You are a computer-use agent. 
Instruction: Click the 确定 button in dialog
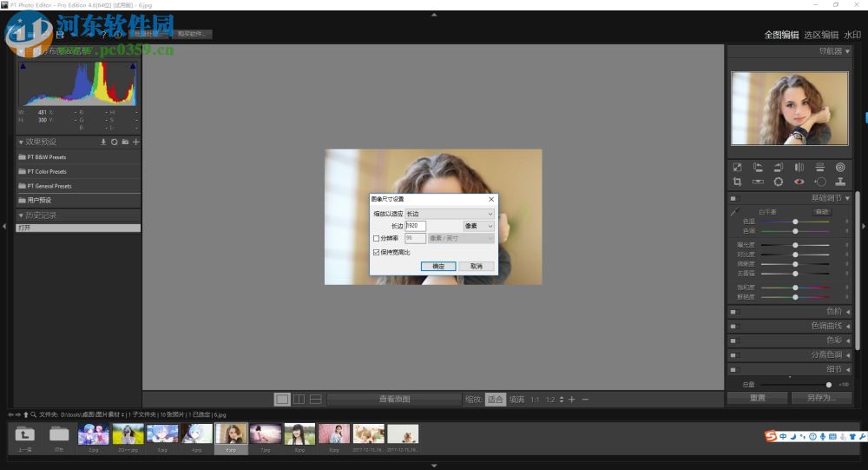(438, 266)
